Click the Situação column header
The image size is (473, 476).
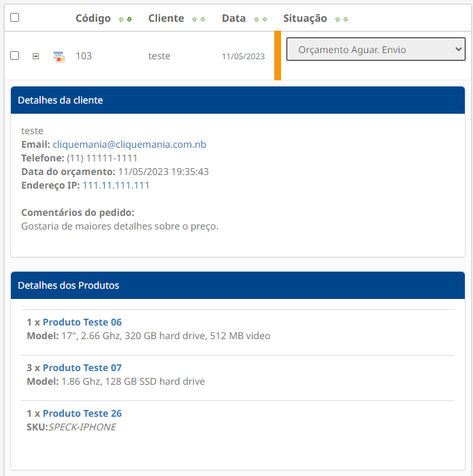(x=305, y=18)
